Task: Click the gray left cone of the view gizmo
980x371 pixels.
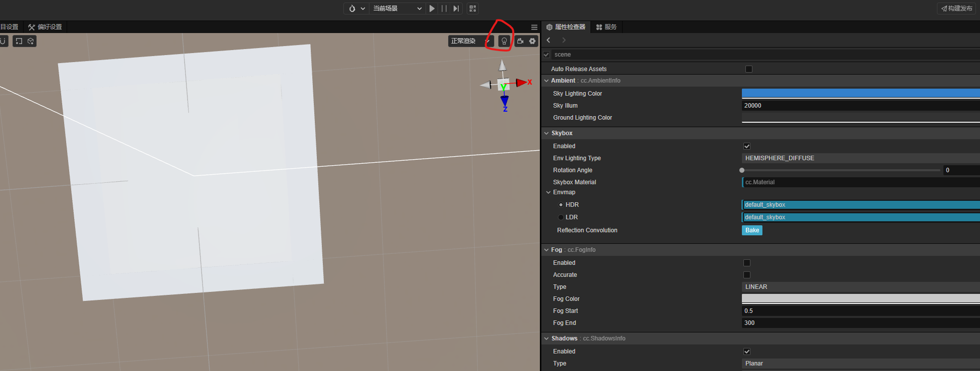Action: click(486, 85)
